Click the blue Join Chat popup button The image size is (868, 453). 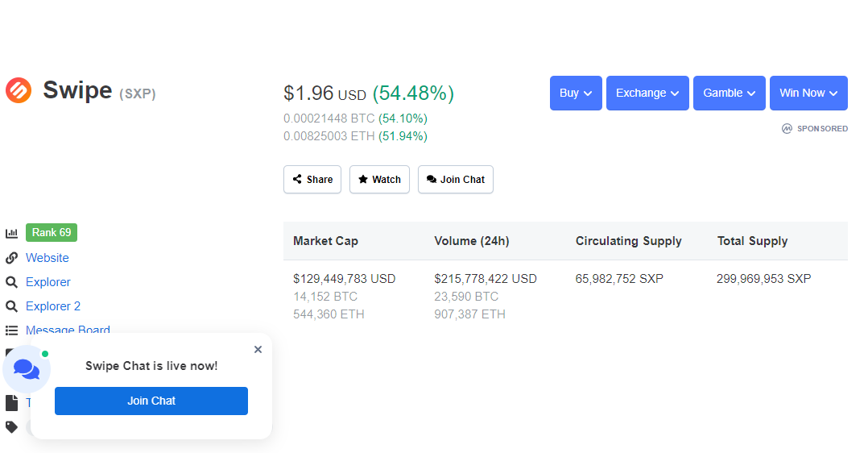coord(151,401)
